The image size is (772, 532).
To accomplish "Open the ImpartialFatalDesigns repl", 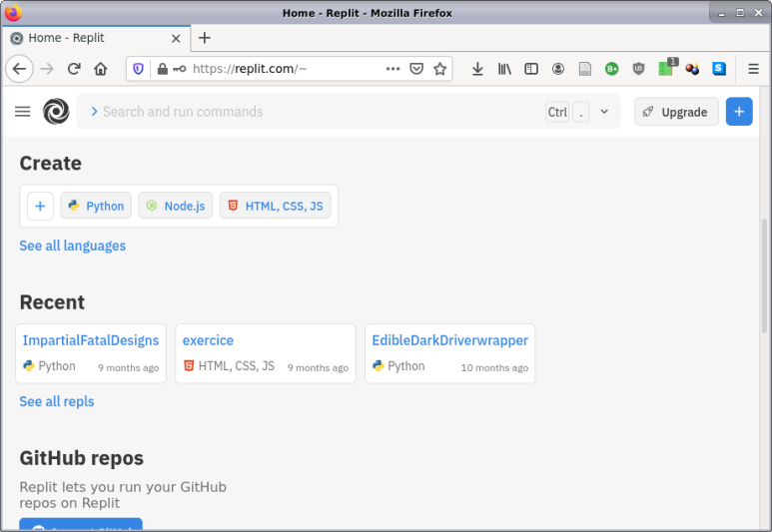I will (x=91, y=340).
